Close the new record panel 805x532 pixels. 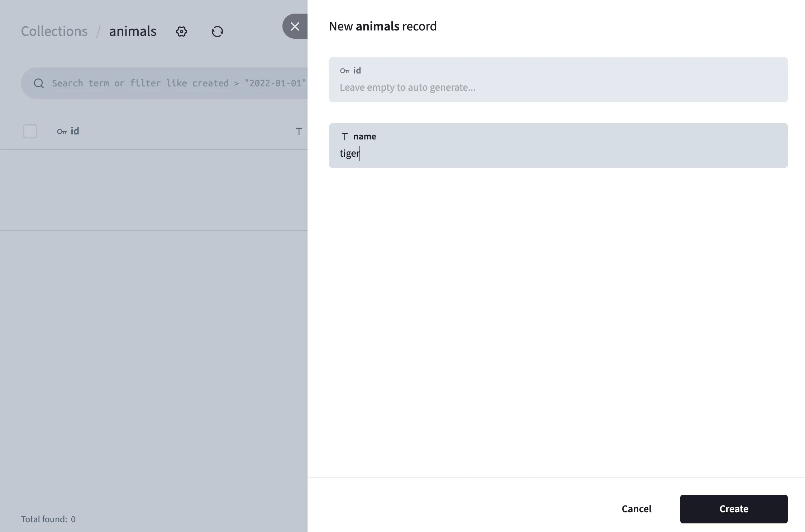click(295, 26)
